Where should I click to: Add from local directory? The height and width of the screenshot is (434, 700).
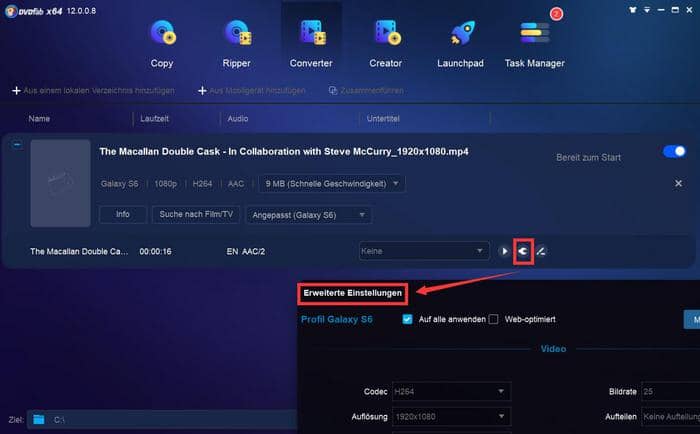tap(93, 91)
